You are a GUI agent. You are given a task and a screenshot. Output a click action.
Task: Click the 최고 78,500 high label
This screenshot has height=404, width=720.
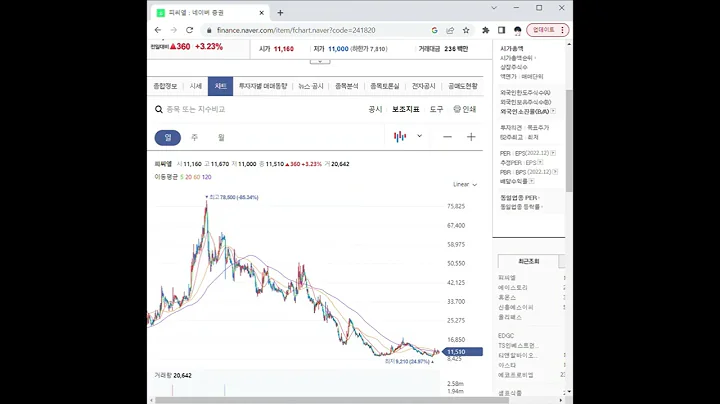(x=232, y=197)
